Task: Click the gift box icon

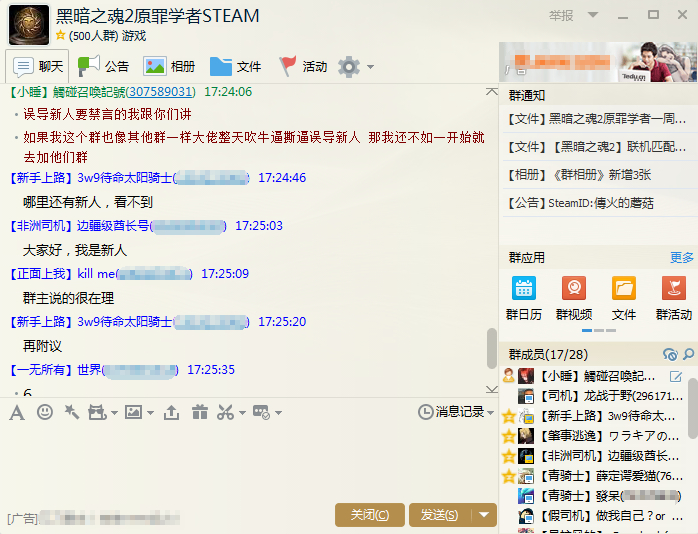Action: tap(200, 413)
